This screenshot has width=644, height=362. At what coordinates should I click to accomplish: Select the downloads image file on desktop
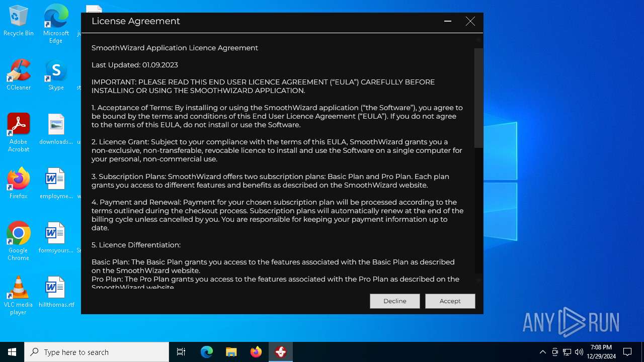pyautogui.click(x=56, y=129)
